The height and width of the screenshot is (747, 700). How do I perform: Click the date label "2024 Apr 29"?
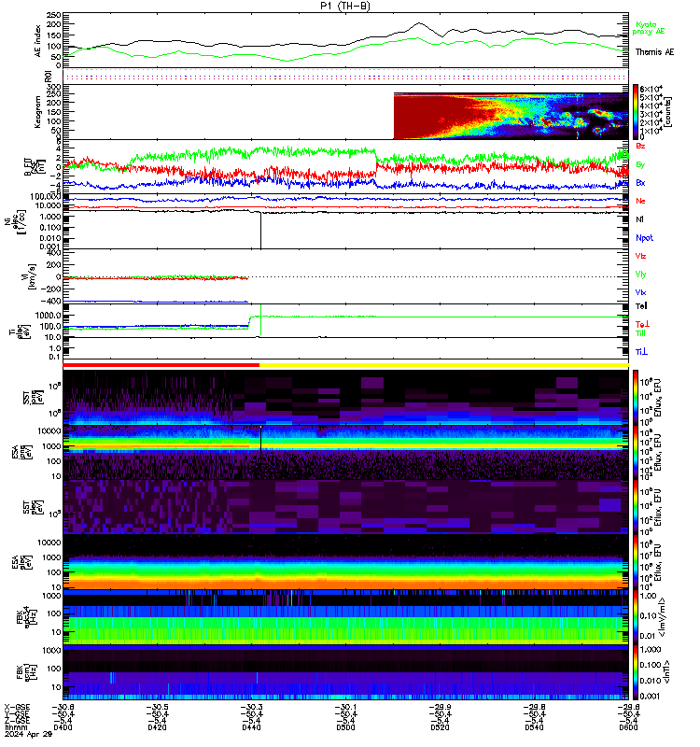coord(28,734)
